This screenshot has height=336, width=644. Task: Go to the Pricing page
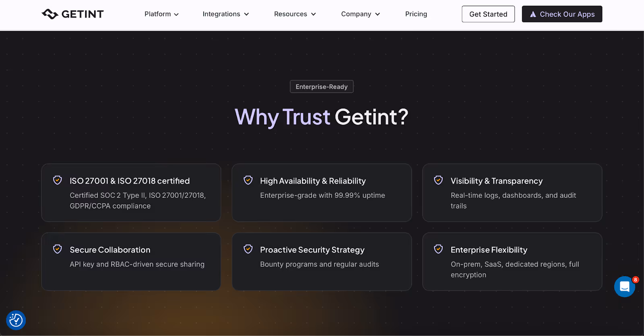coord(416,14)
